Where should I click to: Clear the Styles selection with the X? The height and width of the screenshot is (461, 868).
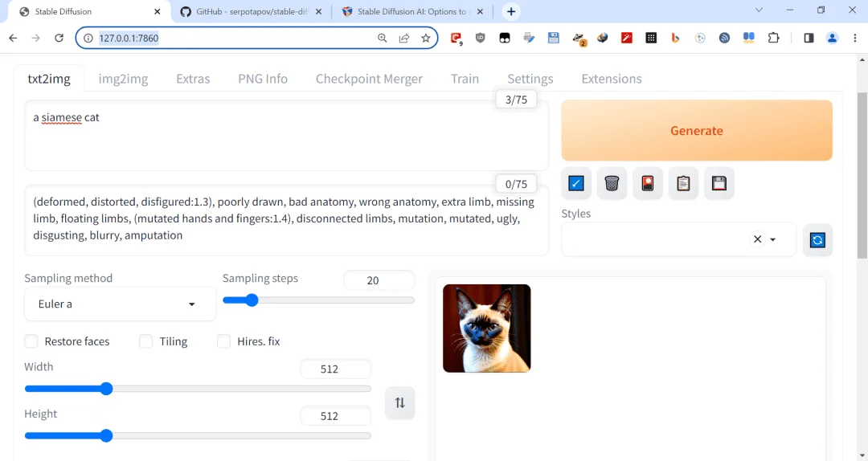click(x=757, y=239)
